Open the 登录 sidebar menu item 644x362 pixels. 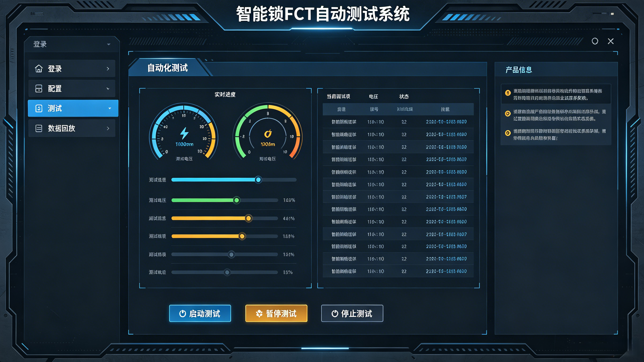click(x=72, y=68)
